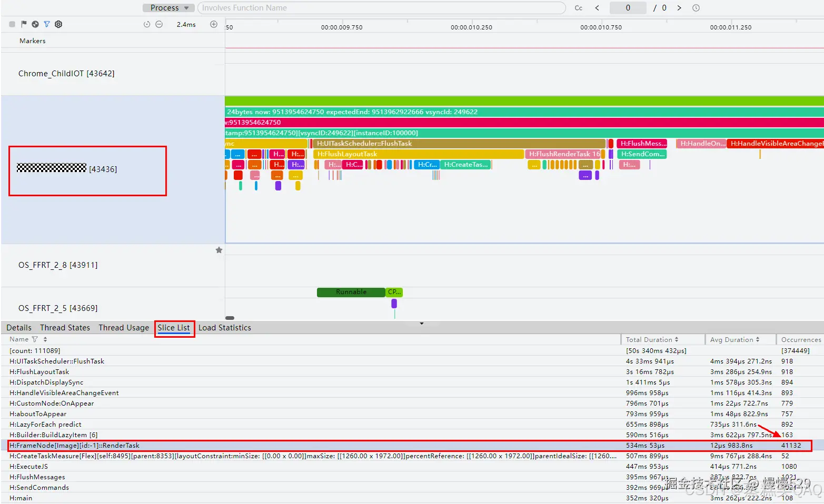Select the H:HandleVisibleAreaChangeEvent list row

coord(412,393)
